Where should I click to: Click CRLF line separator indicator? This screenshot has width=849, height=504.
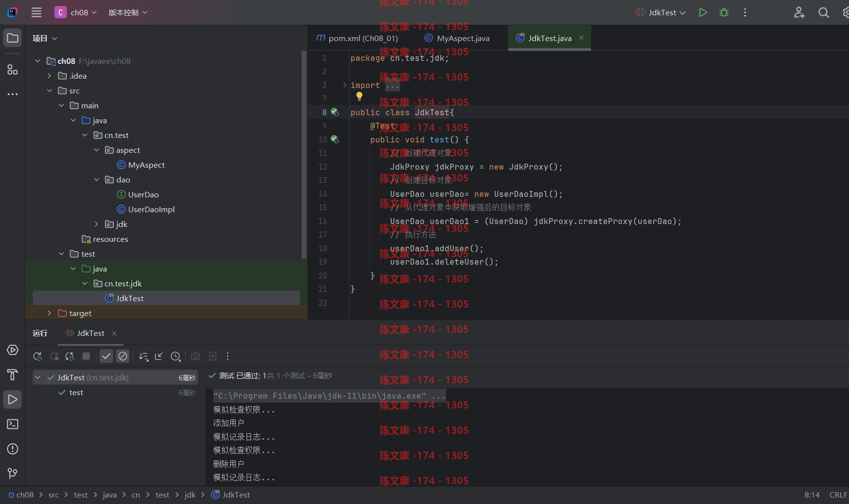click(838, 495)
